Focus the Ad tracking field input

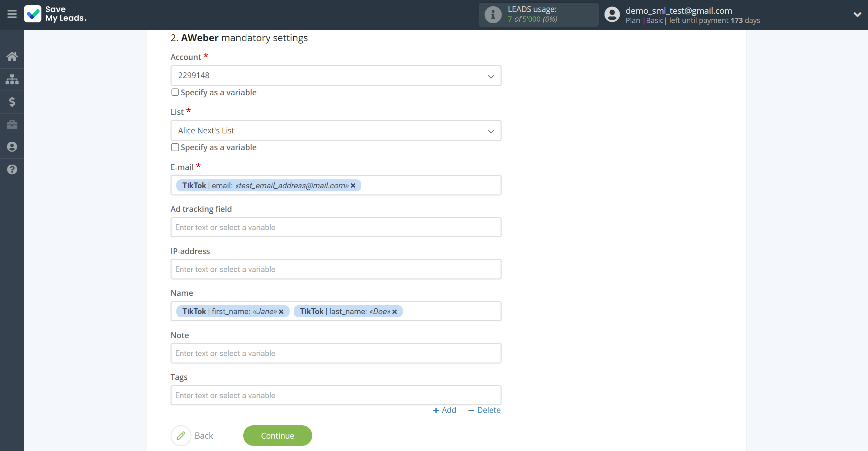click(x=336, y=227)
